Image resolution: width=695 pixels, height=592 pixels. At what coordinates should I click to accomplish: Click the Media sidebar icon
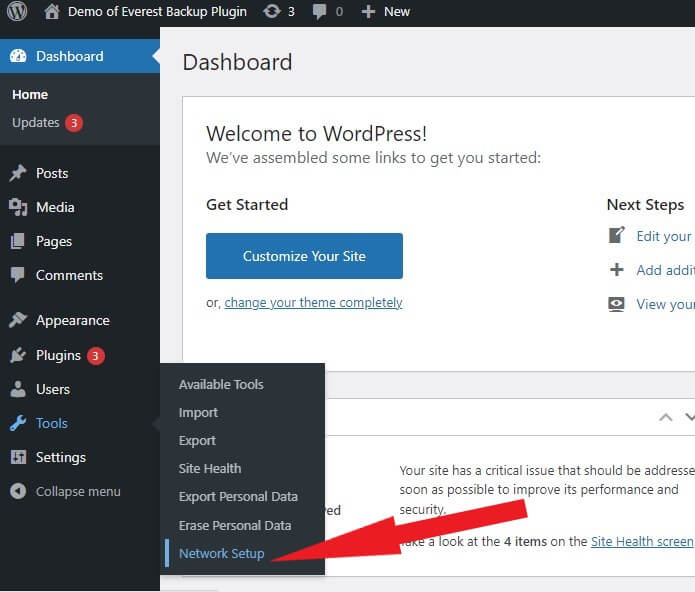pyautogui.click(x=18, y=207)
